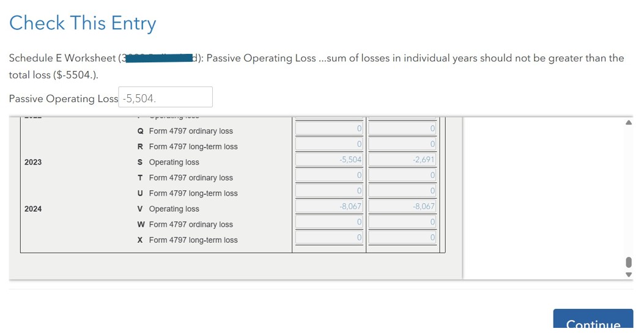Click row T ordinary loss second column field
The width and height of the screenshot is (644, 334).
[x=402, y=175]
